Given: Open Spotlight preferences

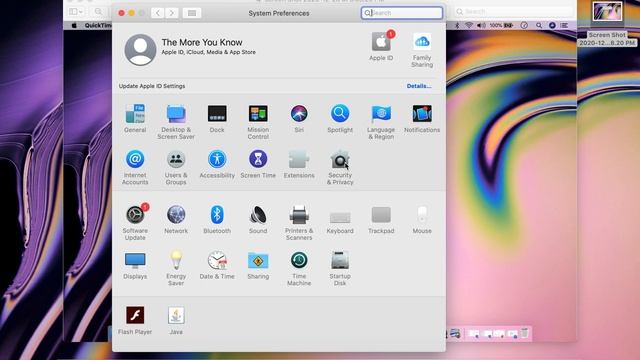Looking at the screenshot, I should tap(340, 114).
